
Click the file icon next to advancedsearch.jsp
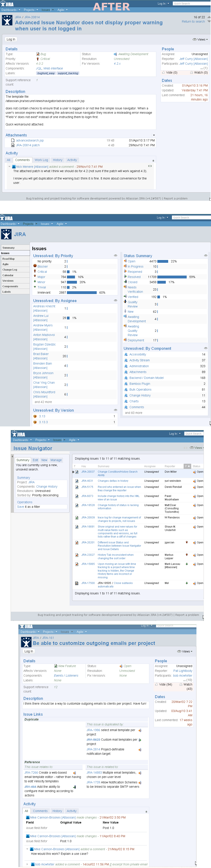13,140
